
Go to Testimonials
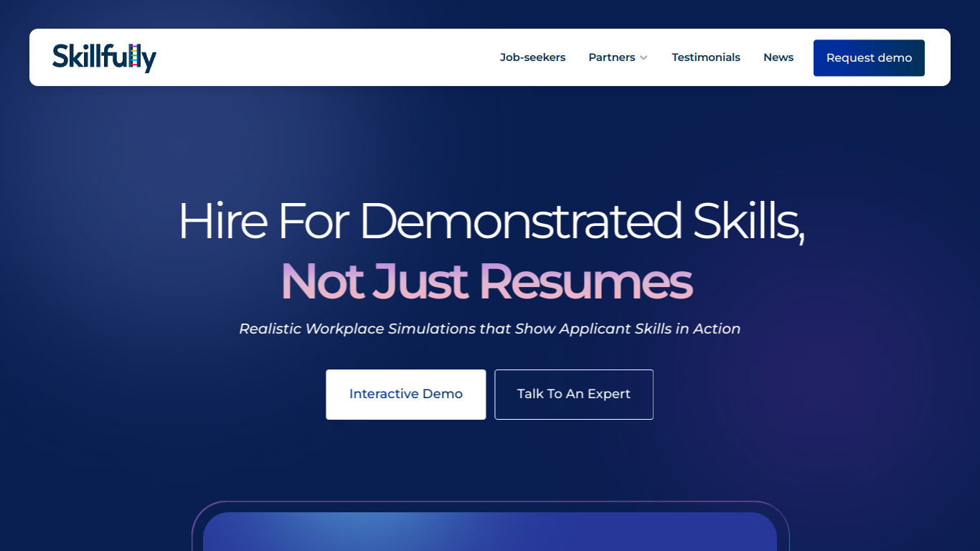tap(706, 57)
